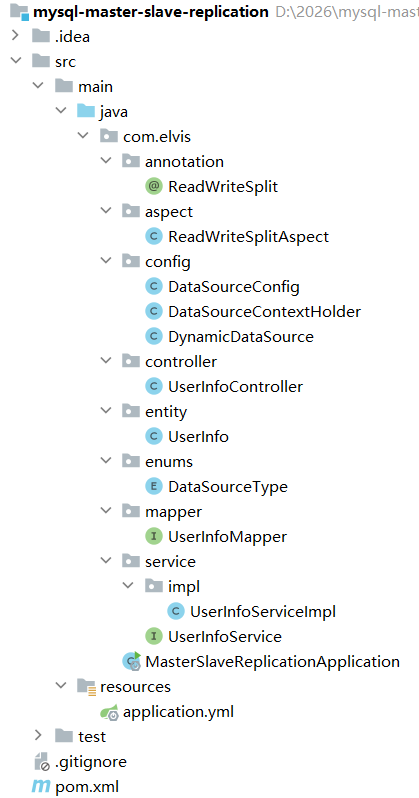Click the application.yml Spring config icon
Screen dimensions: 419x798
pyautogui.click(x=109, y=711)
